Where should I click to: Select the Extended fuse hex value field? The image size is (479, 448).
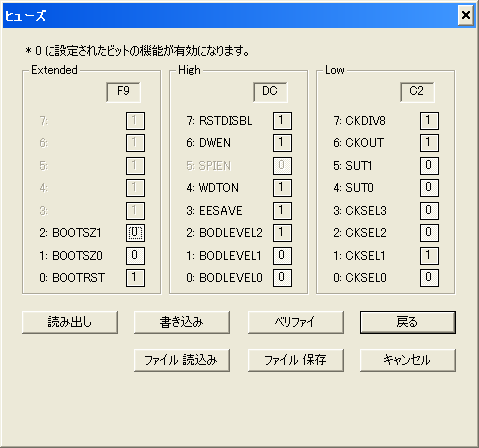[123, 92]
